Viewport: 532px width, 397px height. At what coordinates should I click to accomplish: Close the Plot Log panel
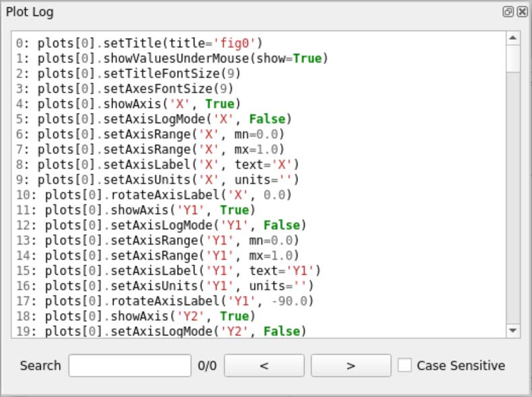tap(522, 12)
